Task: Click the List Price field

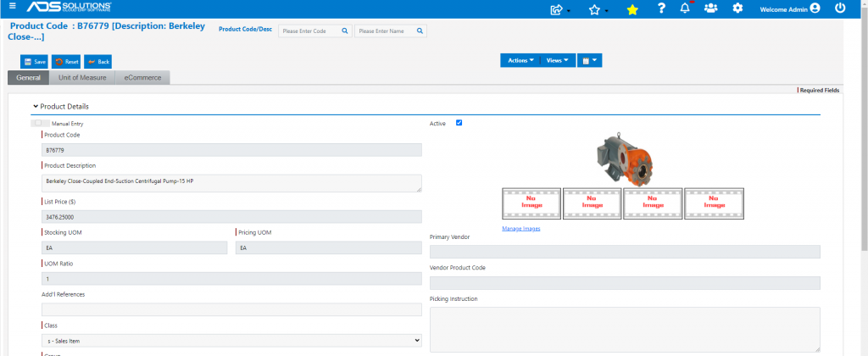Action: point(231,216)
